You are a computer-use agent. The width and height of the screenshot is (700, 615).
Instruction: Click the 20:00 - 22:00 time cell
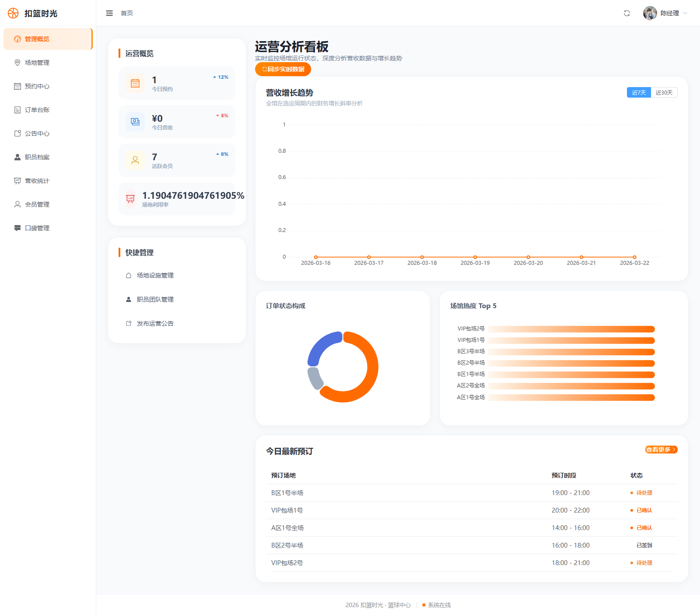570,510
